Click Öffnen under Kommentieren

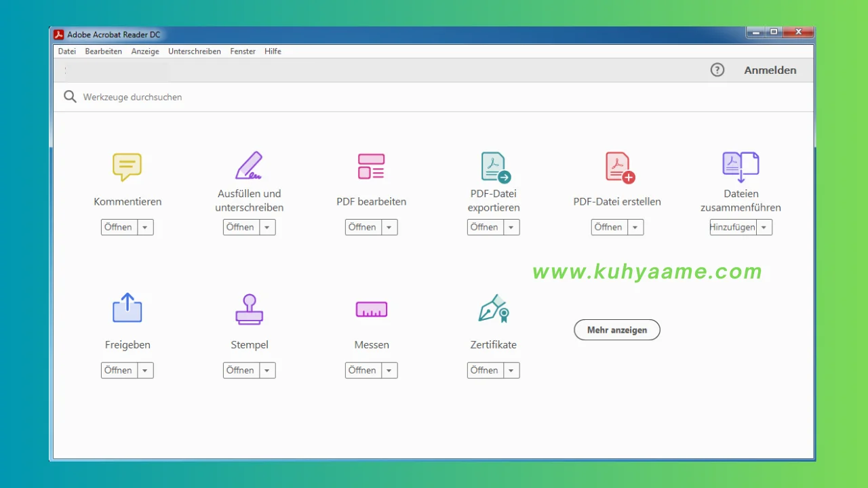[119, 227]
